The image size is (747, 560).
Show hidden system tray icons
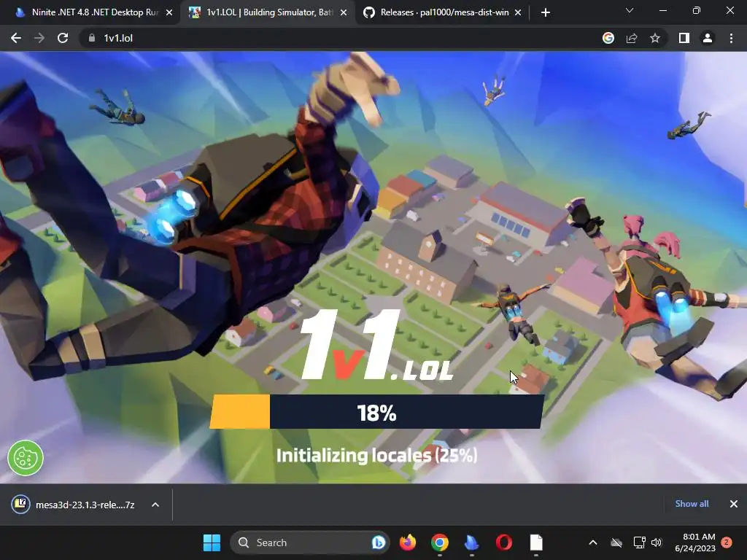tap(593, 542)
